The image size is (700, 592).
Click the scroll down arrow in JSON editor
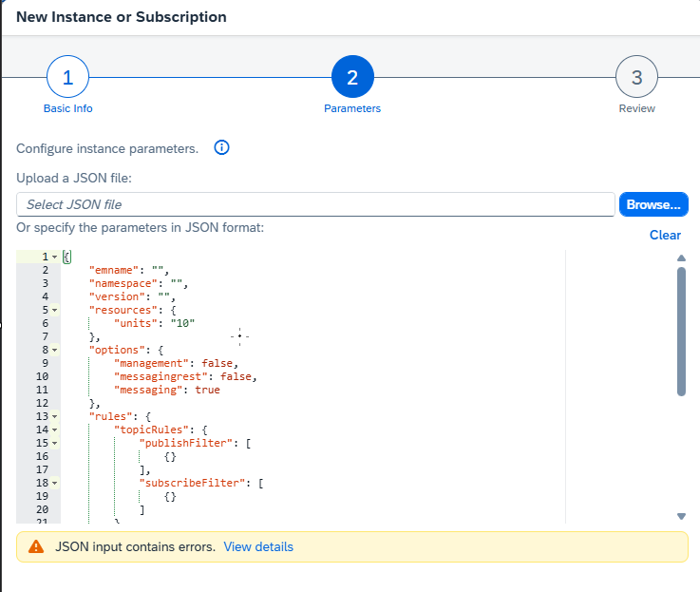tap(681, 515)
